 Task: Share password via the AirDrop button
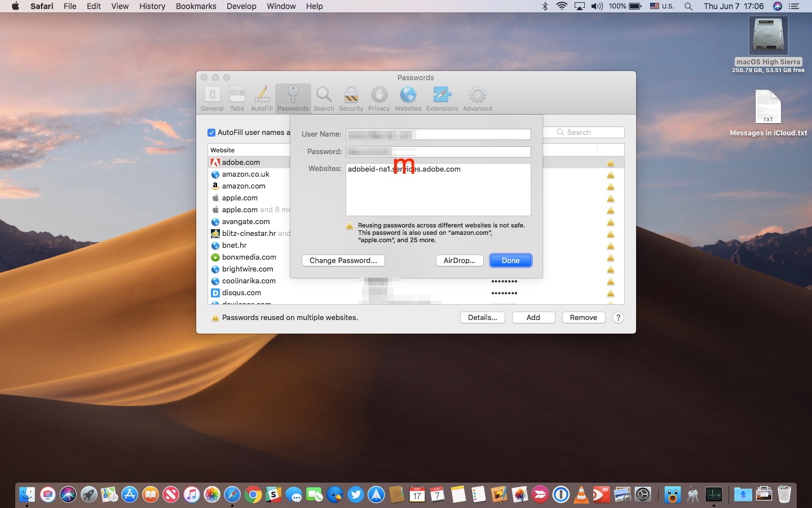point(460,260)
